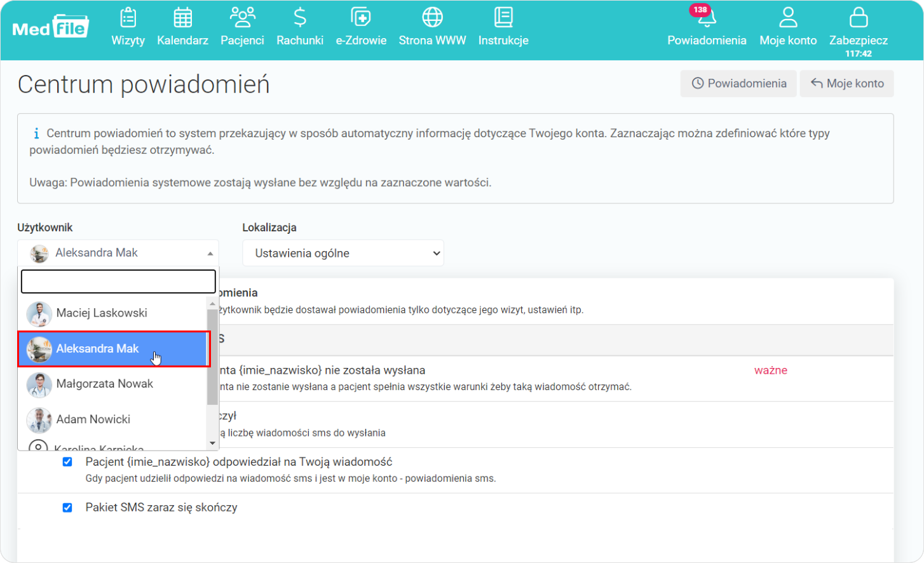Select Maciej Laskowski from user list
This screenshot has width=924, height=563.
(x=112, y=313)
